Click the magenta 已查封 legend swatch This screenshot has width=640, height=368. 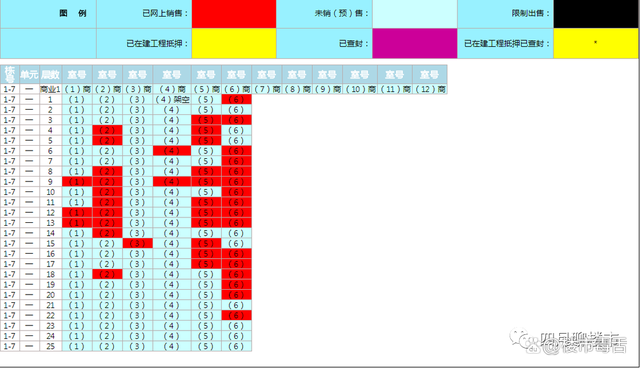(415, 43)
